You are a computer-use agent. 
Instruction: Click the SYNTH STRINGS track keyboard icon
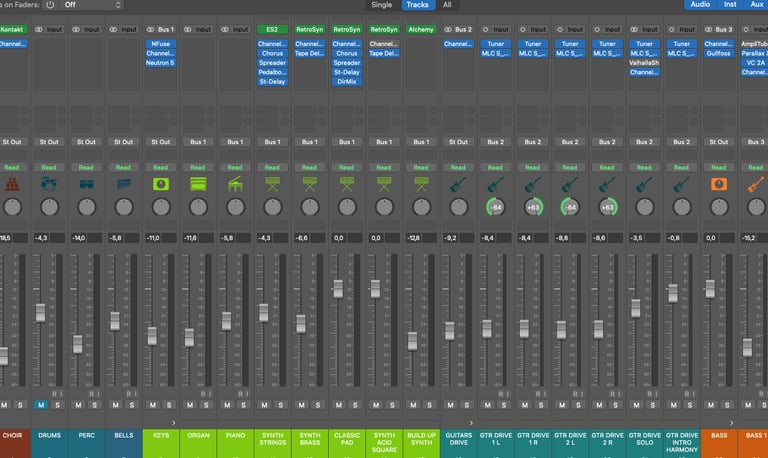click(x=272, y=185)
